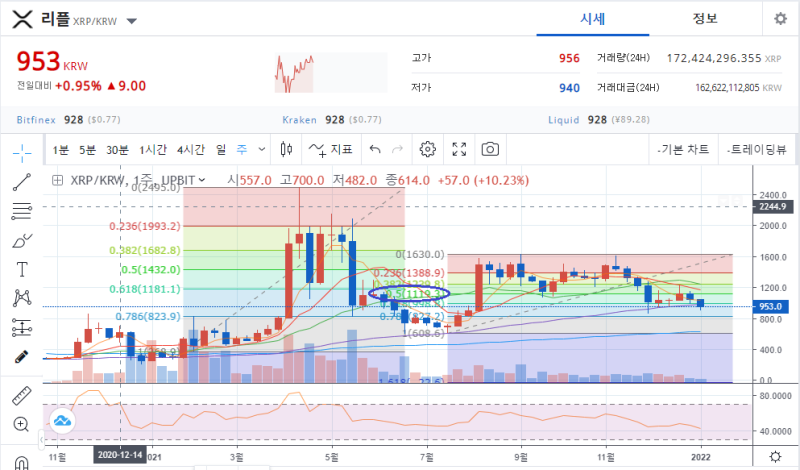Undo the last chart action

(x=375, y=150)
